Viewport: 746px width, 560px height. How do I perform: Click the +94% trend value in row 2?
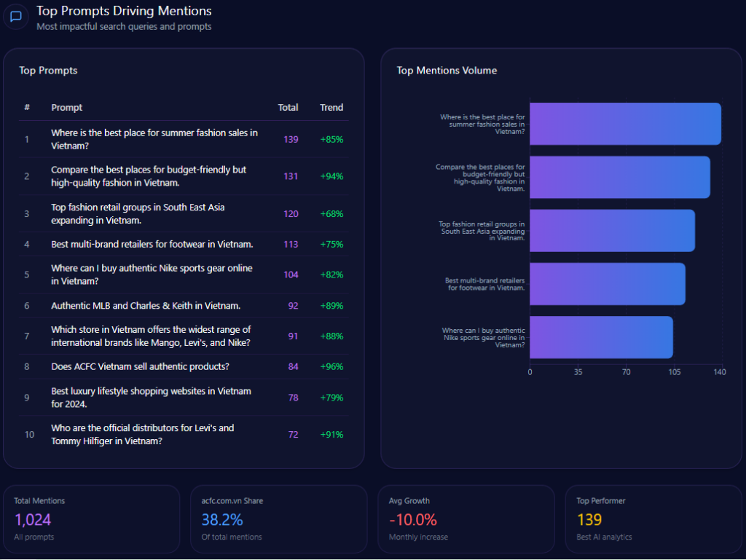(x=331, y=176)
